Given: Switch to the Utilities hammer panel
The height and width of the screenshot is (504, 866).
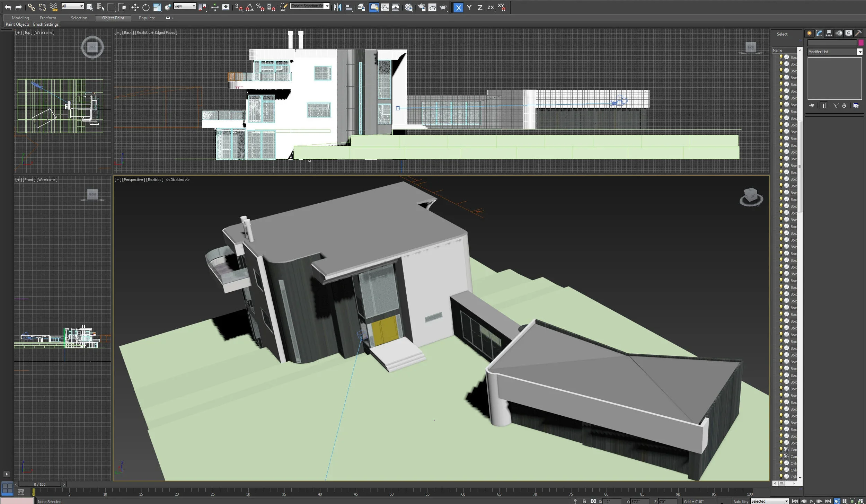Looking at the screenshot, I should coord(858,33).
